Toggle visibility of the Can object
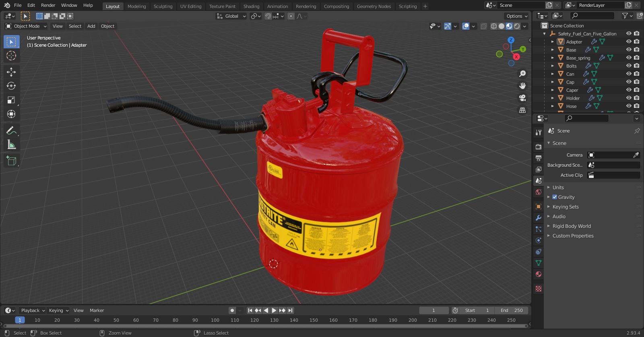 pyautogui.click(x=629, y=74)
